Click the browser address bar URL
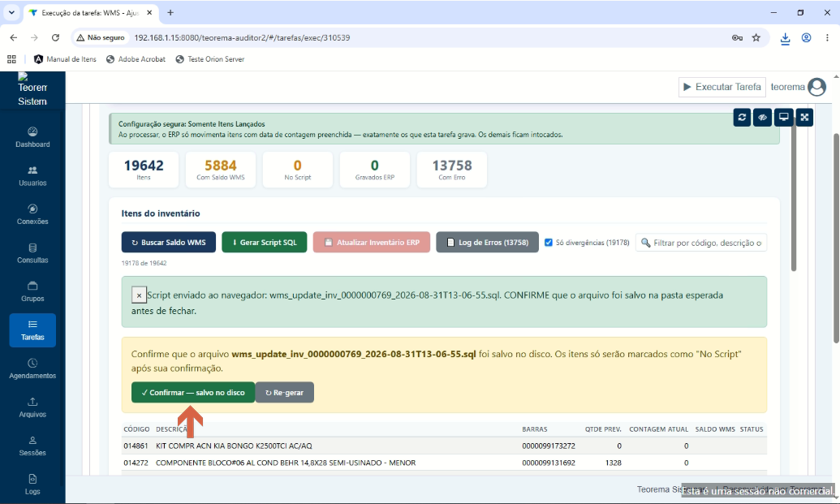The width and height of the screenshot is (840, 504). tap(242, 37)
